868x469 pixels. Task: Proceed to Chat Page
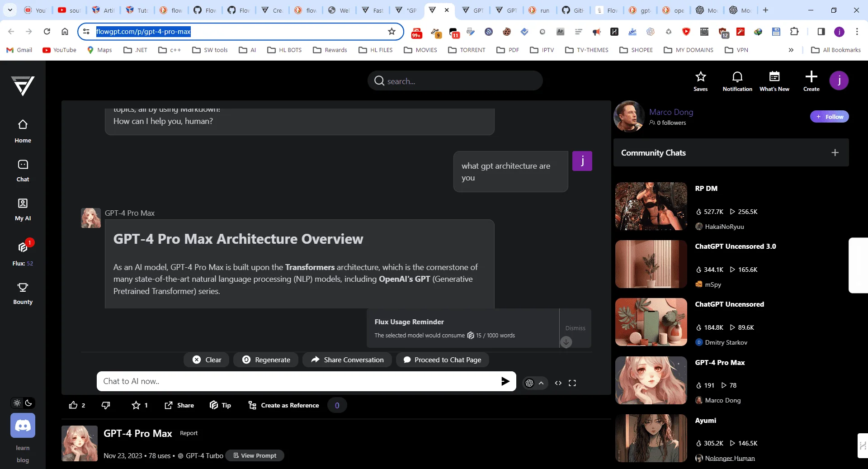tap(442, 360)
